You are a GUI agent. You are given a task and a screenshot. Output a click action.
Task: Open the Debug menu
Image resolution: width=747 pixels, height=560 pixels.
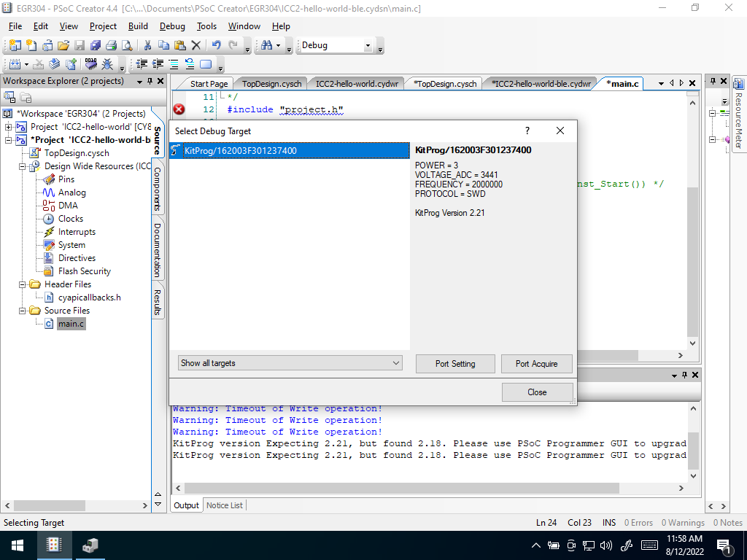pos(172,26)
